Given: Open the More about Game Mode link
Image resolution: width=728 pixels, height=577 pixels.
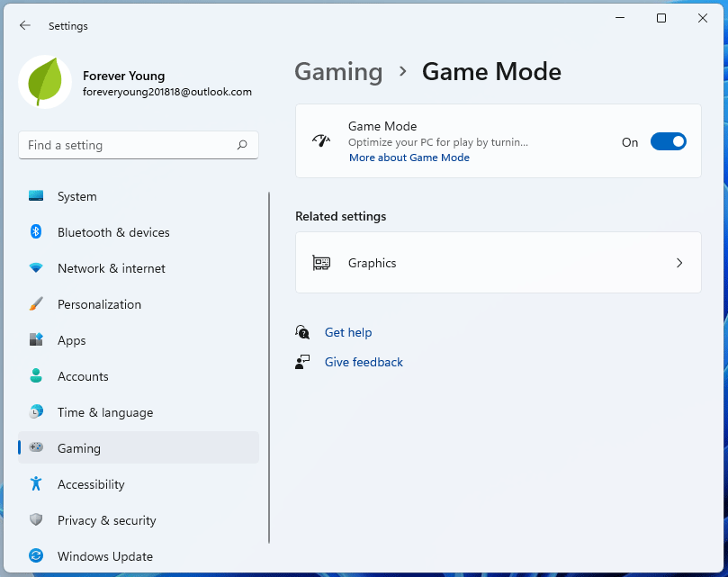Looking at the screenshot, I should [409, 158].
